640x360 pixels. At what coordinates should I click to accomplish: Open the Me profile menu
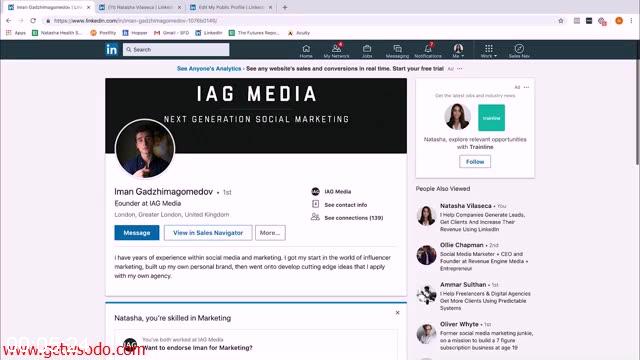click(x=458, y=51)
